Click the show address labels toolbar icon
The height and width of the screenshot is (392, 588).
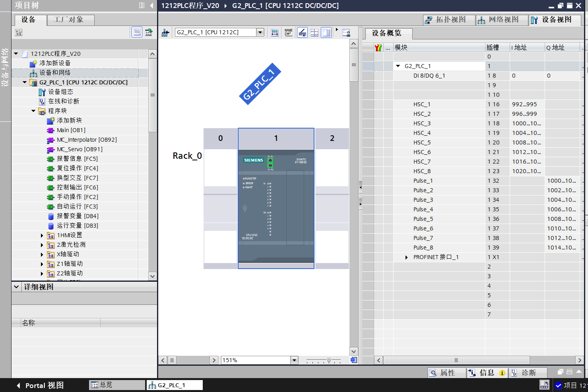point(275,33)
